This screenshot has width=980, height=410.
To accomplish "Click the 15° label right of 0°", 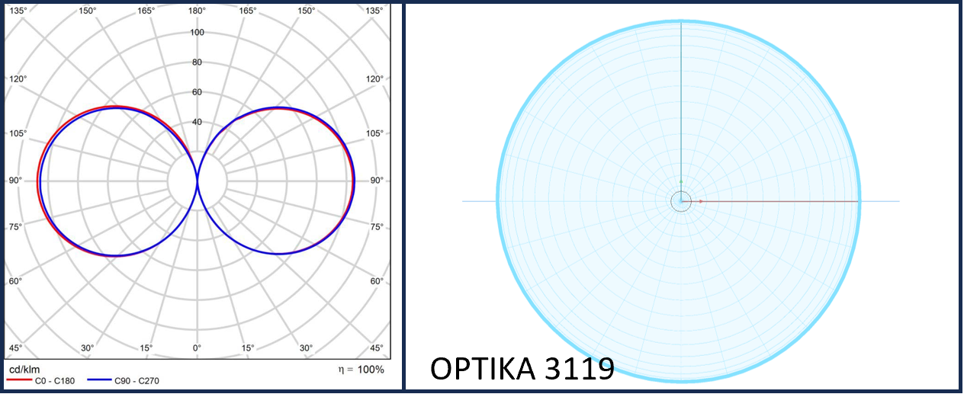I will coord(247,348).
